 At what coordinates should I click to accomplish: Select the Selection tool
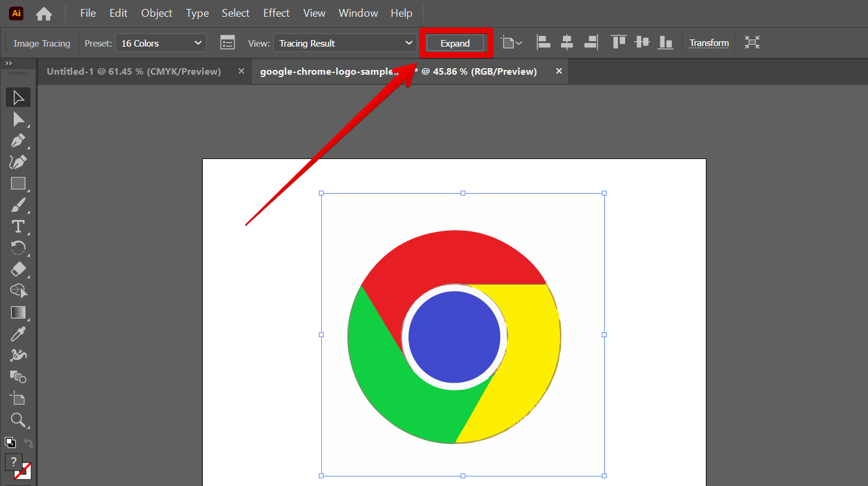[x=18, y=97]
